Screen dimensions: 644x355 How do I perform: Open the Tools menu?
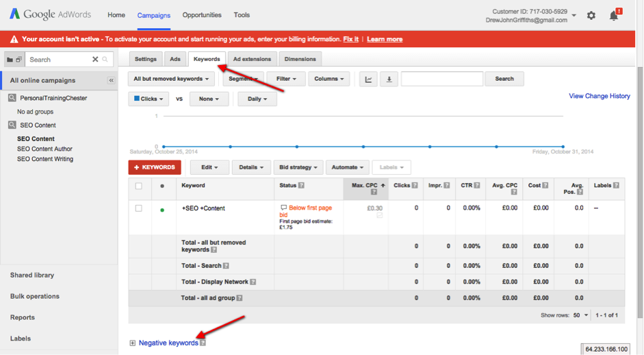[242, 15]
